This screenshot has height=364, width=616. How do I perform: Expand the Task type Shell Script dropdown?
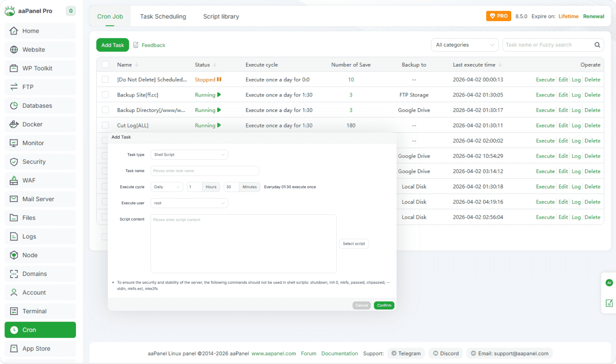[x=189, y=155]
